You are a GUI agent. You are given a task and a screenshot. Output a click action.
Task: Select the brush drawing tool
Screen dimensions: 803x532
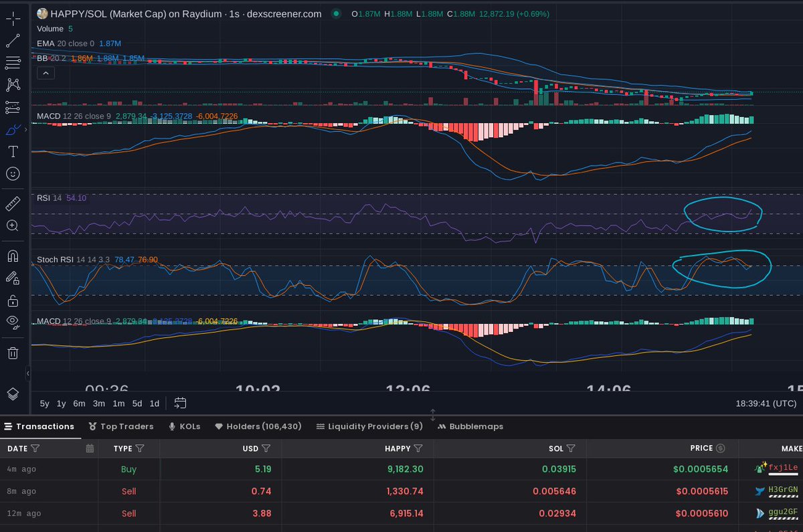click(13, 129)
